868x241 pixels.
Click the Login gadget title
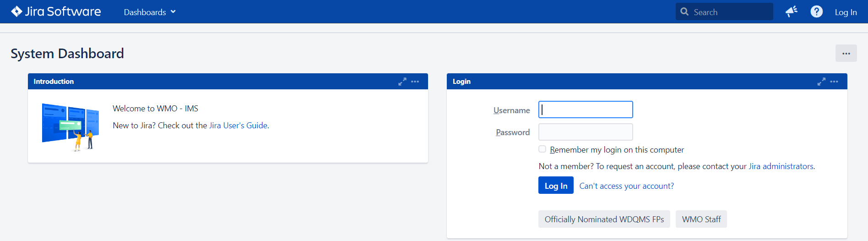click(x=461, y=82)
